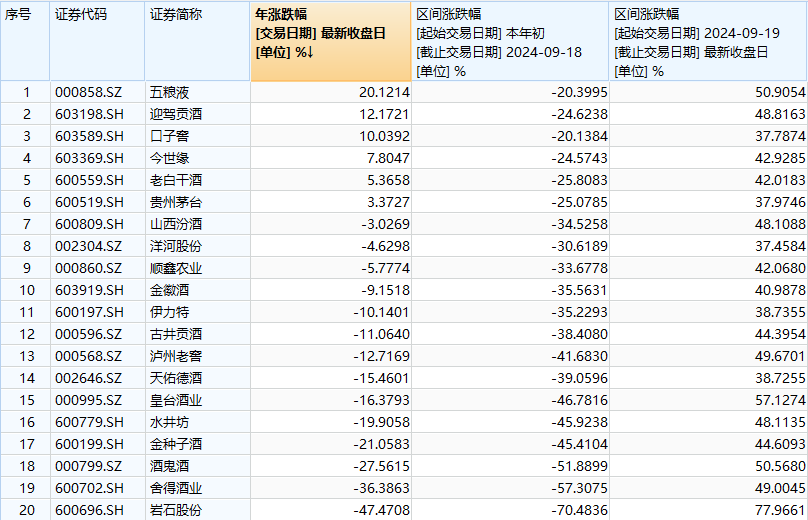Click the -3.0269 value for 山西汾酒
The width and height of the screenshot is (808, 520).
coord(385,224)
